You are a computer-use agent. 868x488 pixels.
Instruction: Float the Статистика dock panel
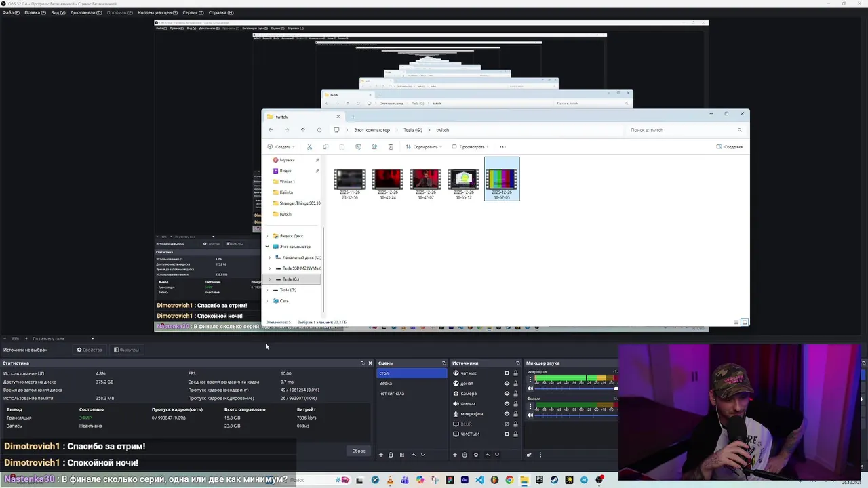[363, 363]
